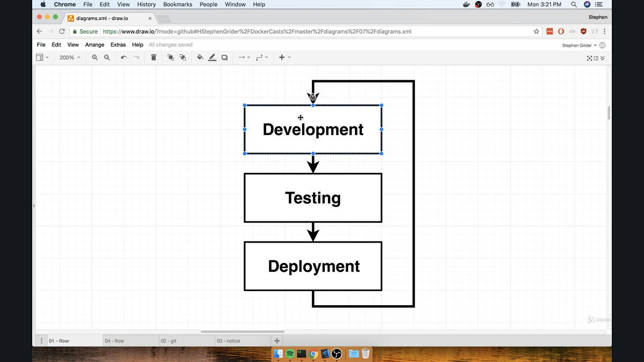
Task: Open the fill color bucket tool
Action: click(x=200, y=57)
